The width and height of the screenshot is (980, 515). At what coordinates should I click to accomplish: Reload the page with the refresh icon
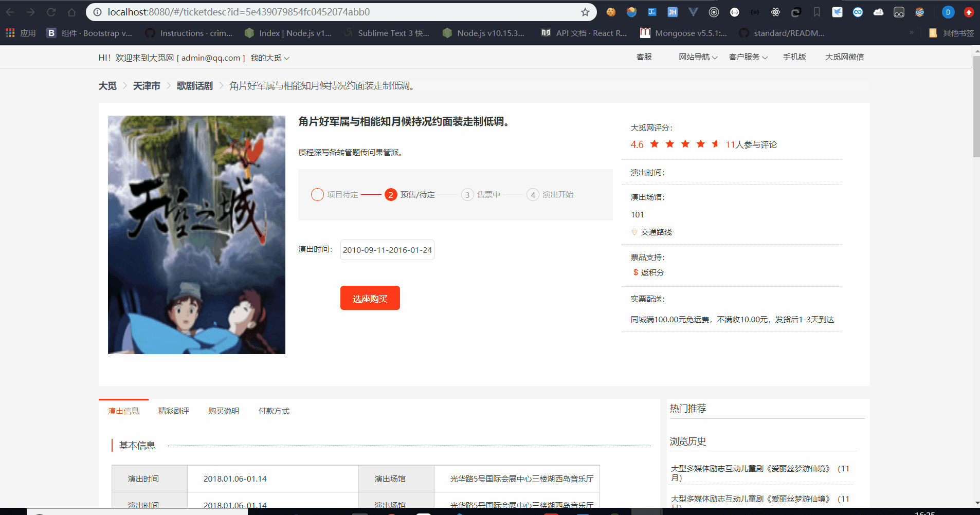tap(51, 12)
